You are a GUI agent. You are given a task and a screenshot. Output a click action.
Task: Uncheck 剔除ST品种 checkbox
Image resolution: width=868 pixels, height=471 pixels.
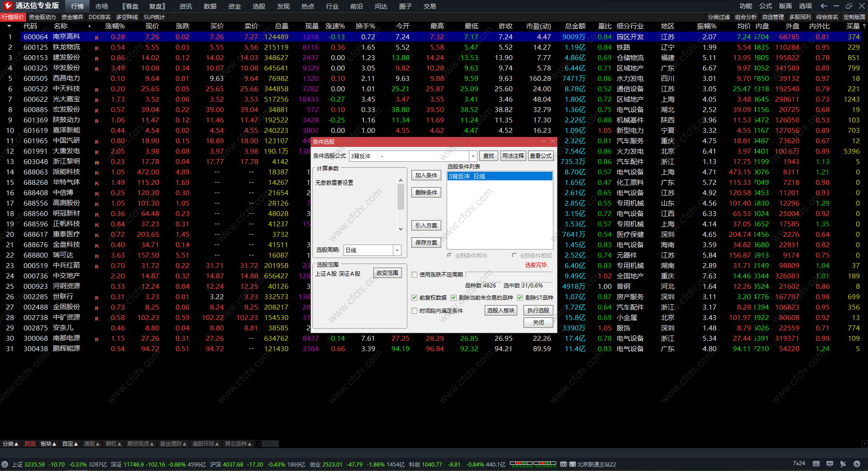pos(520,297)
